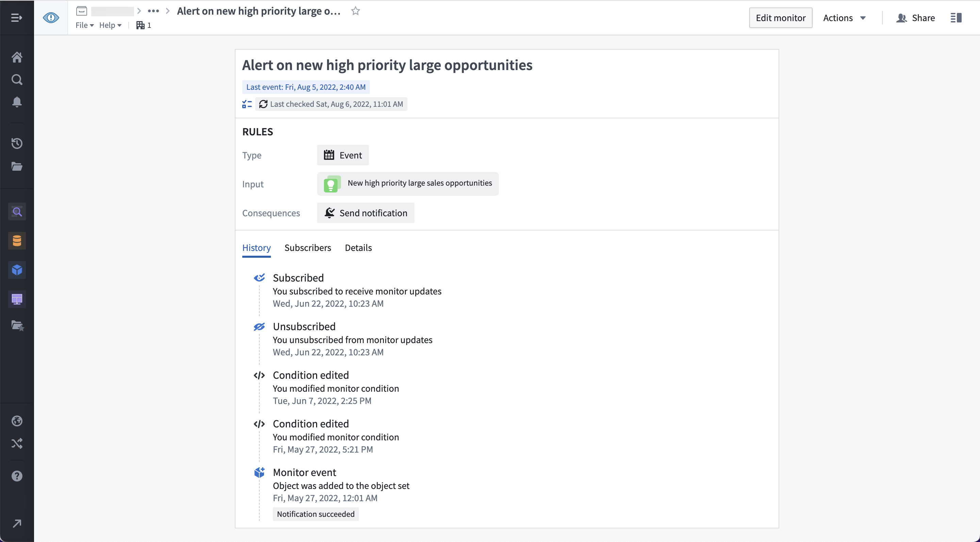Switch to the Subscribers tab

pyautogui.click(x=307, y=248)
